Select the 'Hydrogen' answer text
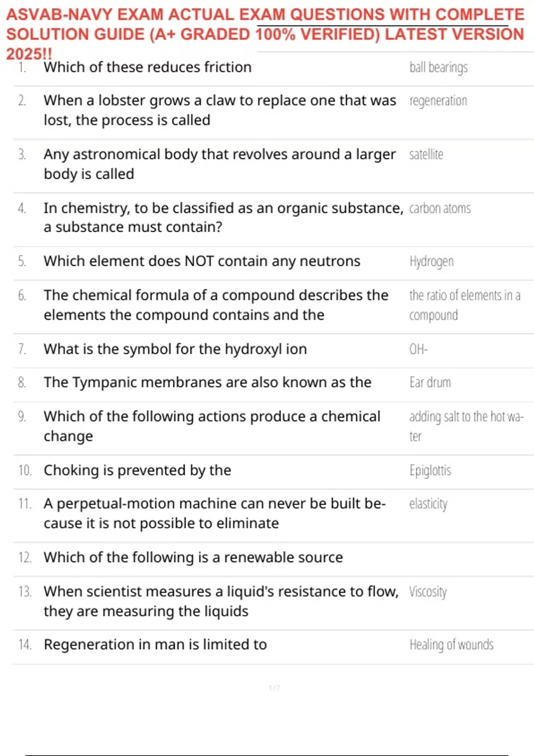 [x=431, y=261]
